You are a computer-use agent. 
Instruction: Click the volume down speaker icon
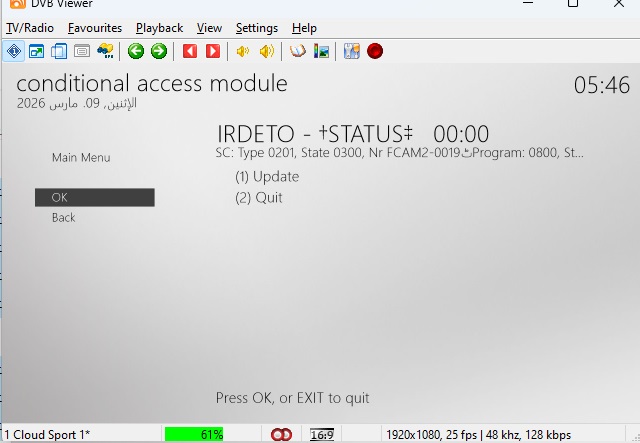(242, 51)
